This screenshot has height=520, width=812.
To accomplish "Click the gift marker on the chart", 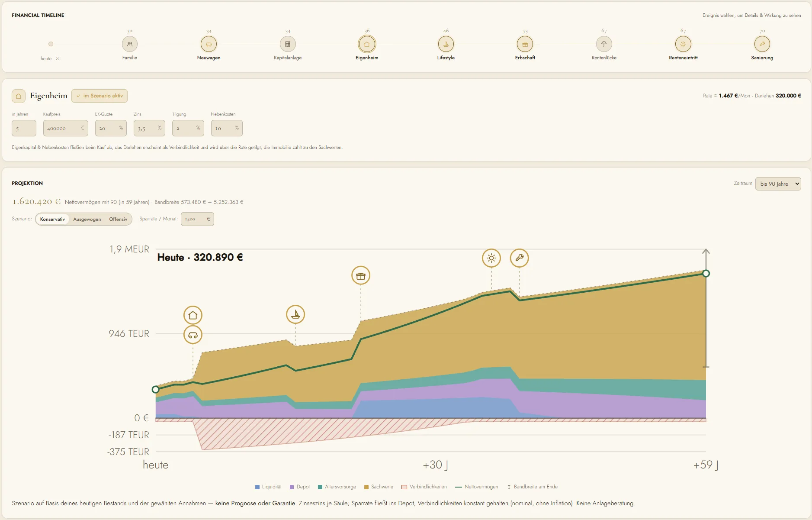I will (x=361, y=276).
